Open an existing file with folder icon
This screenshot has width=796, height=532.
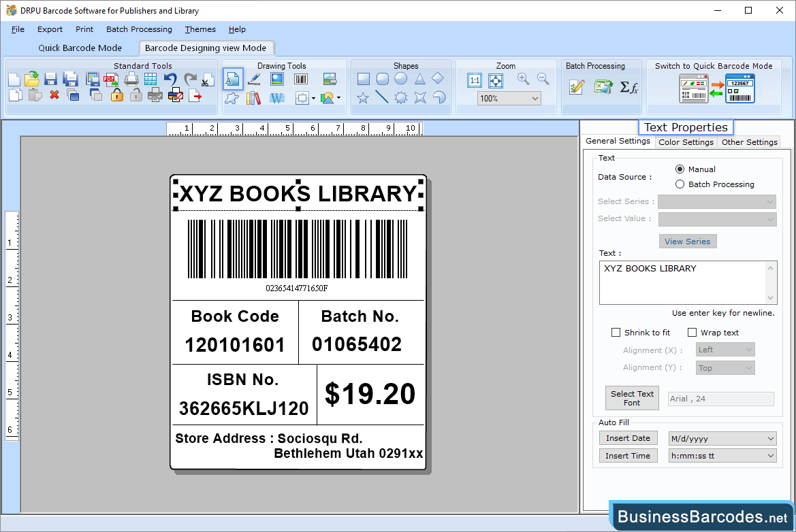pyautogui.click(x=32, y=79)
